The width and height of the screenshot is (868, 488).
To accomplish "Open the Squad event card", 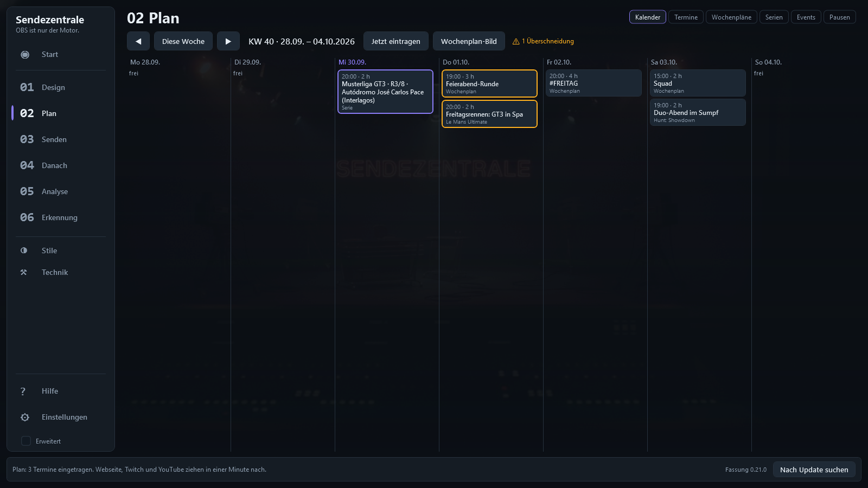I will [698, 83].
